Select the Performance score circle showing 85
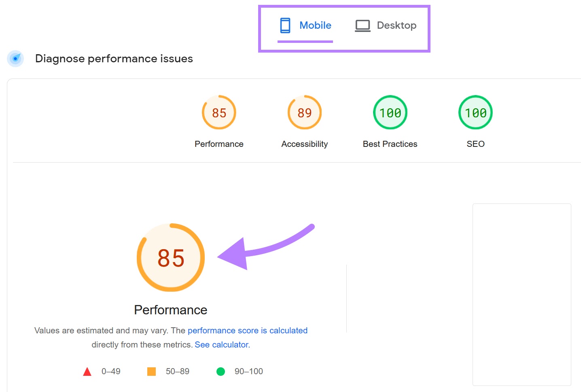Image resolution: width=581 pixels, height=392 pixels. (219, 112)
